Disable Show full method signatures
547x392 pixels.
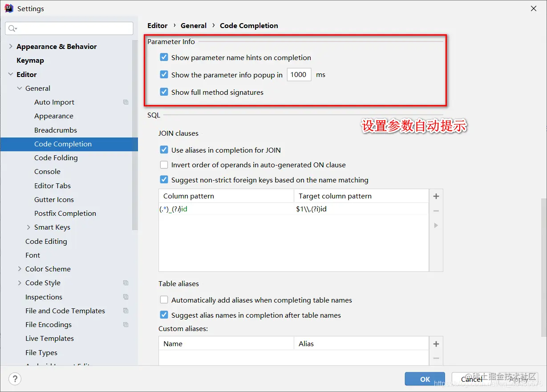164,92
